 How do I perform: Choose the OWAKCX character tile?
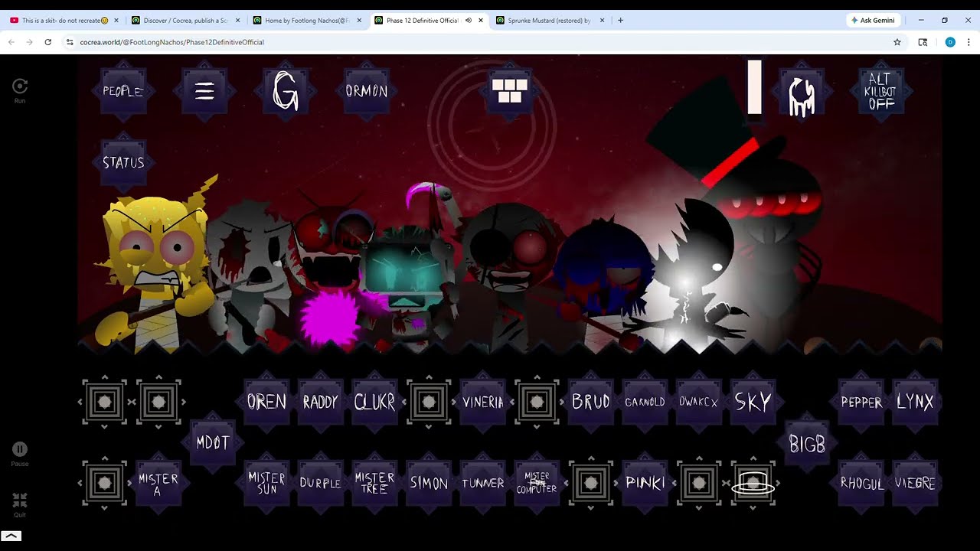point(698,402)
